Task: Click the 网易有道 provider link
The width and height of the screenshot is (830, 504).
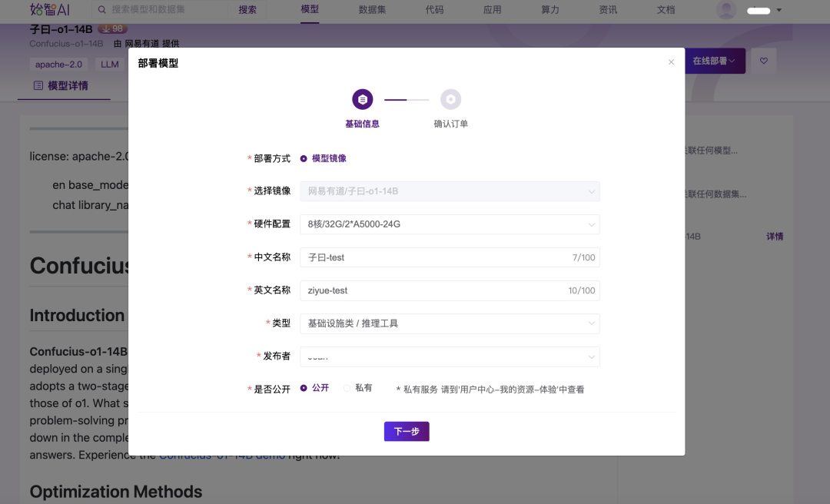Action: 142,44
